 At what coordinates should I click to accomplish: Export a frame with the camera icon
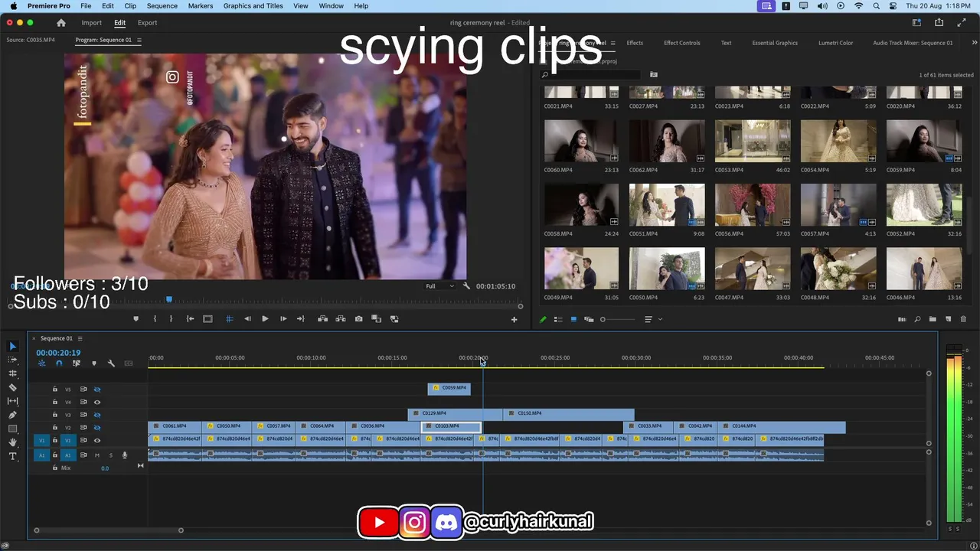coord(358,319)
